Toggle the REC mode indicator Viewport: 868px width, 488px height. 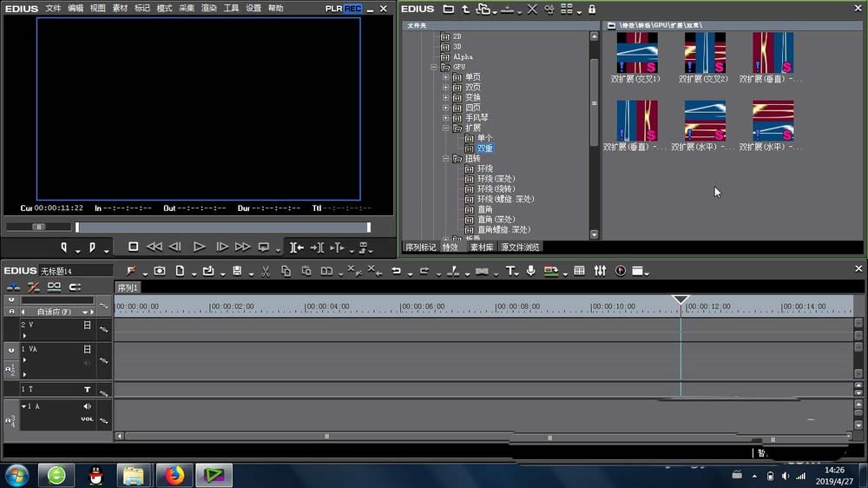click(x=352, y=9)
